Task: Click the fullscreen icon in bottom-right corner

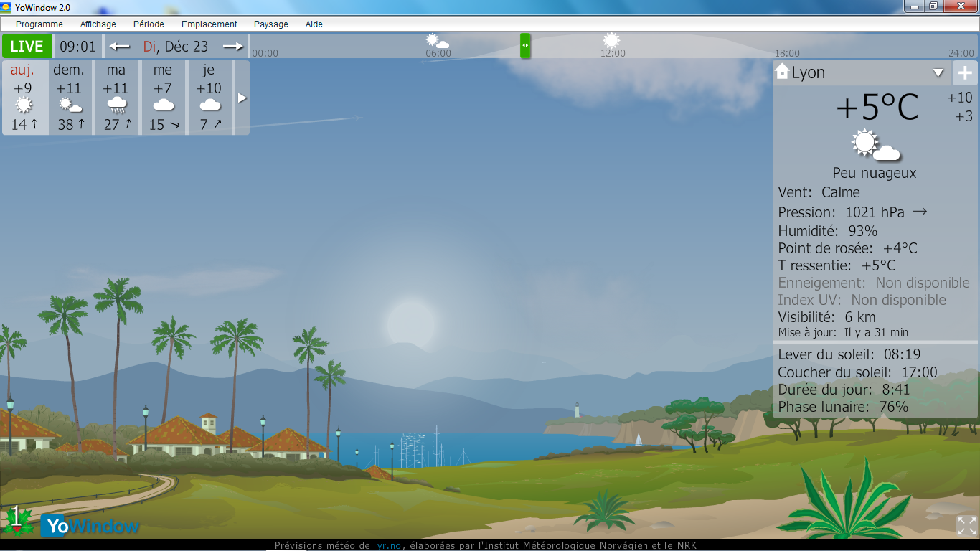Action: [x=966, y=525]
